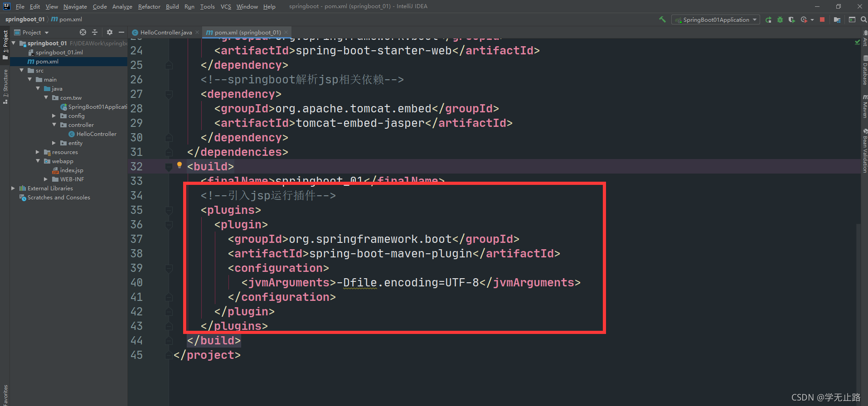Fold the build block at line 32
Viewport: 868px width, 406px height.
169,166
